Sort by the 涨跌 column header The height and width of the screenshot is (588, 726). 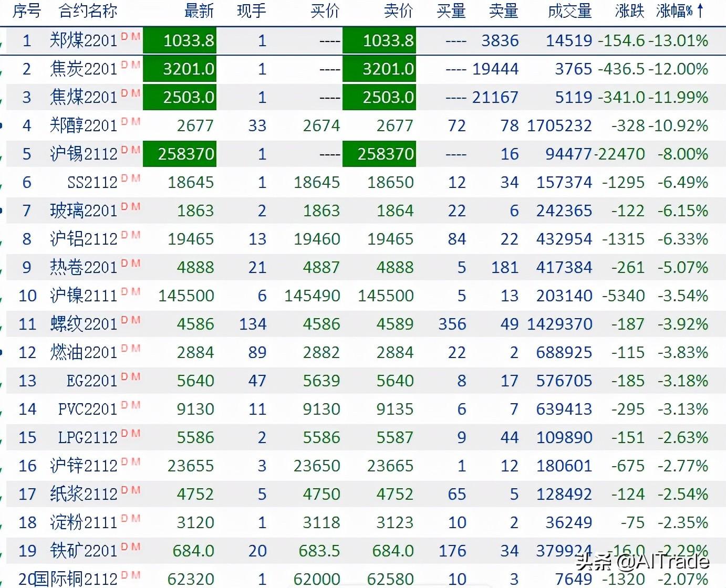coord(629,10)
